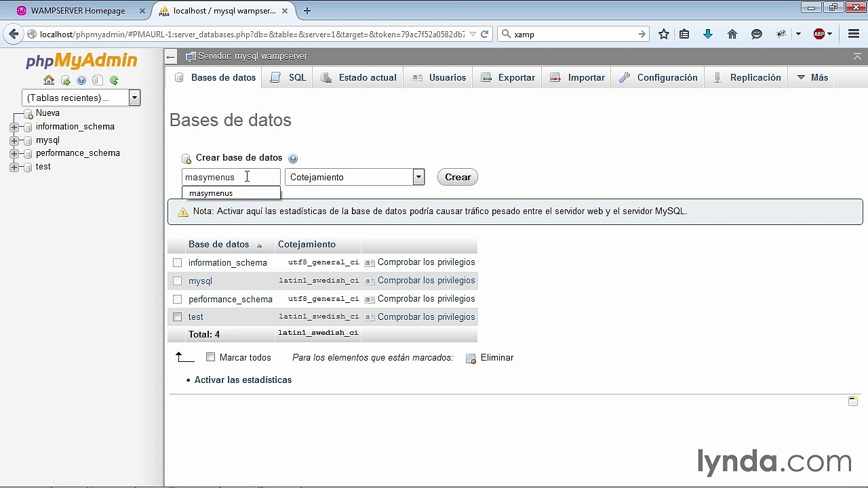Click the Eliminar delete icon below the table
The height and width of the screenshot is (488, 868).
[471, 358]
